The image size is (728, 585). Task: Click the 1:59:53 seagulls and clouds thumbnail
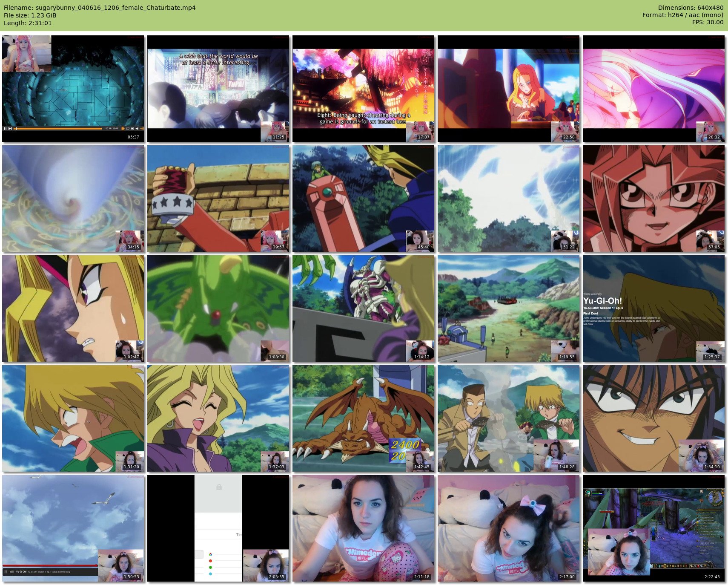73,528
